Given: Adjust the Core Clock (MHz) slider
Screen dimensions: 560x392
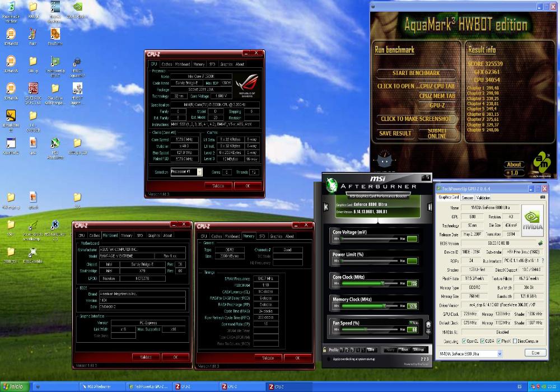Looking at the screenshot, I should tap(370, 283).
